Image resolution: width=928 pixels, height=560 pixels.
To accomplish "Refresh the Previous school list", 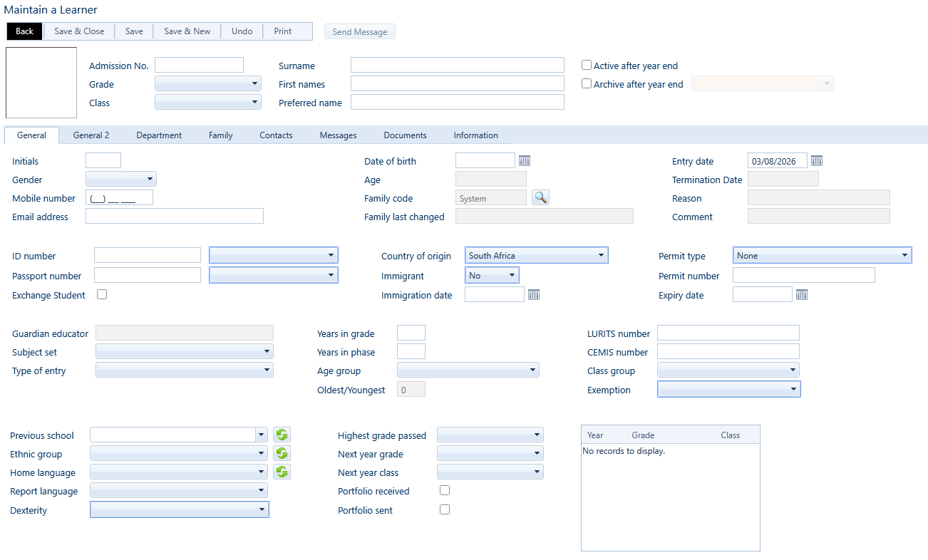I will coord(282,435).
